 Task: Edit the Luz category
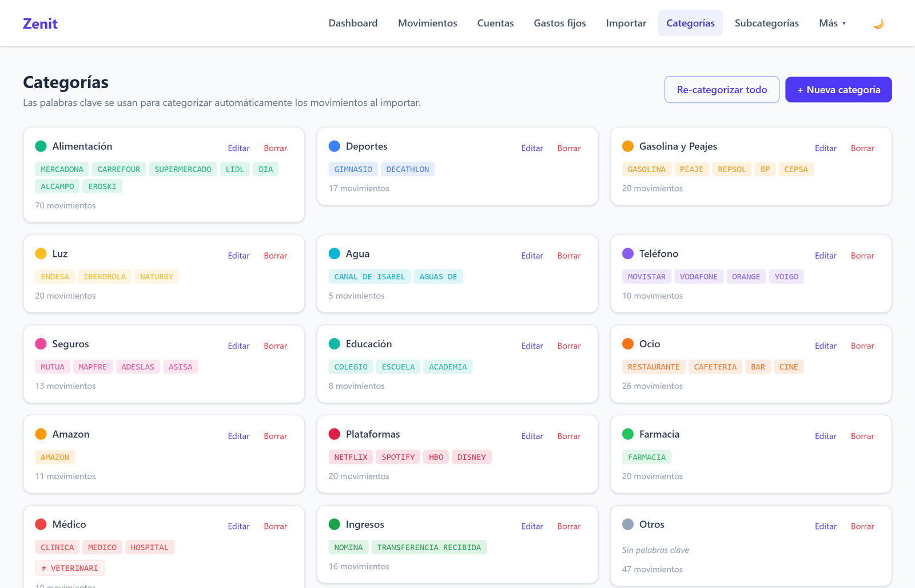coord(238,256)
